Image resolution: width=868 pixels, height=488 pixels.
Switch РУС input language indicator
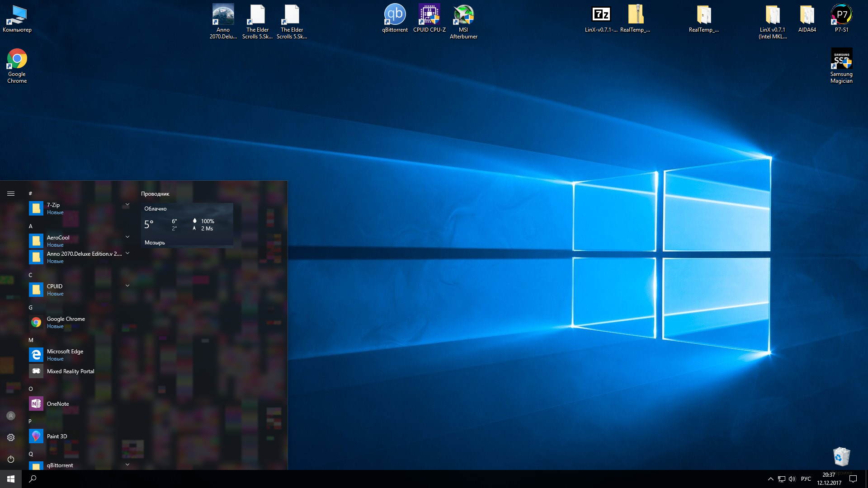(x=806, y=479)
